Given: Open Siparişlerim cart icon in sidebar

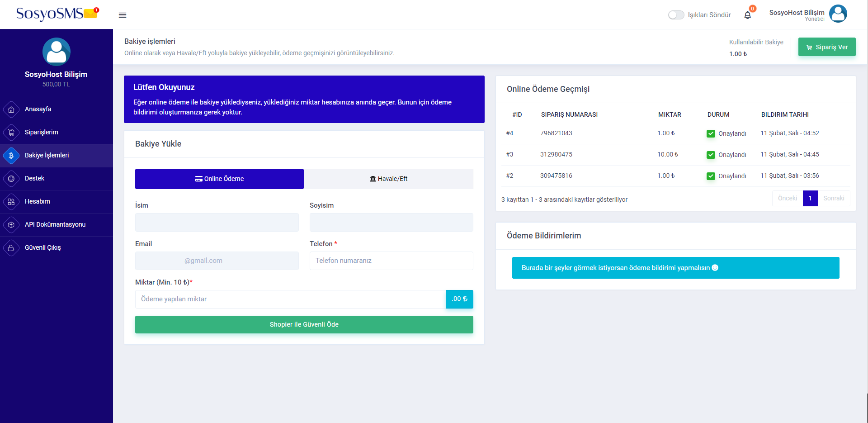Looking at the screenshot, I should pyautogui.click(x=11, y=133).
